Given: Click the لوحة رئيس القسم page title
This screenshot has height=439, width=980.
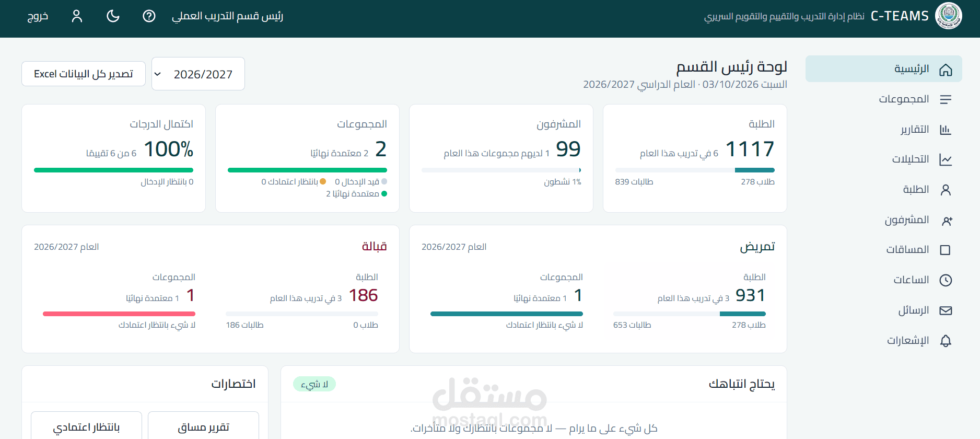Looking at the screenshot, I should tap(731, 67).
